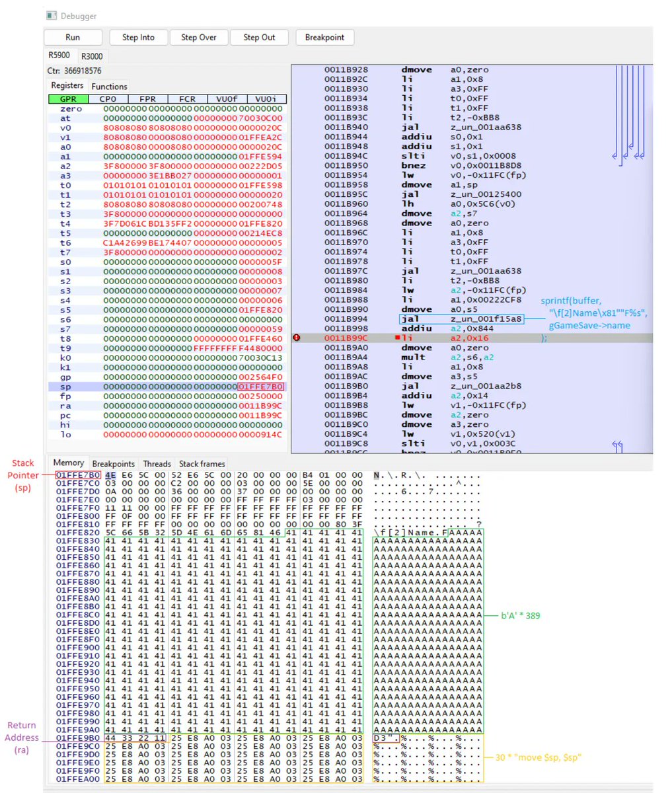This screenshot has width=672, height=793.
Task: Select the k0 register row
Action: click(167, 358)
